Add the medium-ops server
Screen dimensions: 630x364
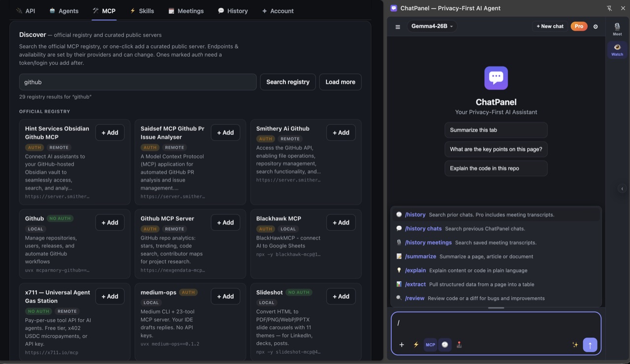[x=225, y=297]
